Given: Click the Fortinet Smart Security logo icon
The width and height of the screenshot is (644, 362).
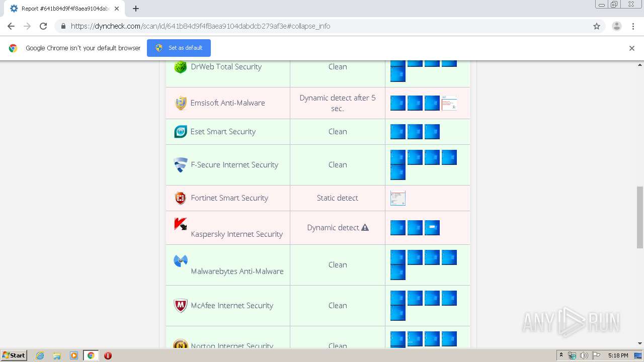Looking at the screenshot, I should coord(180,198).
